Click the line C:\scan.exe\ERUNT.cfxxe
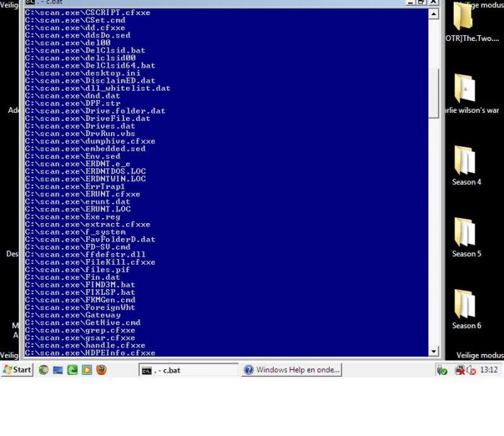504x436 pixels. pyautogui.click(x=83, y=194)
